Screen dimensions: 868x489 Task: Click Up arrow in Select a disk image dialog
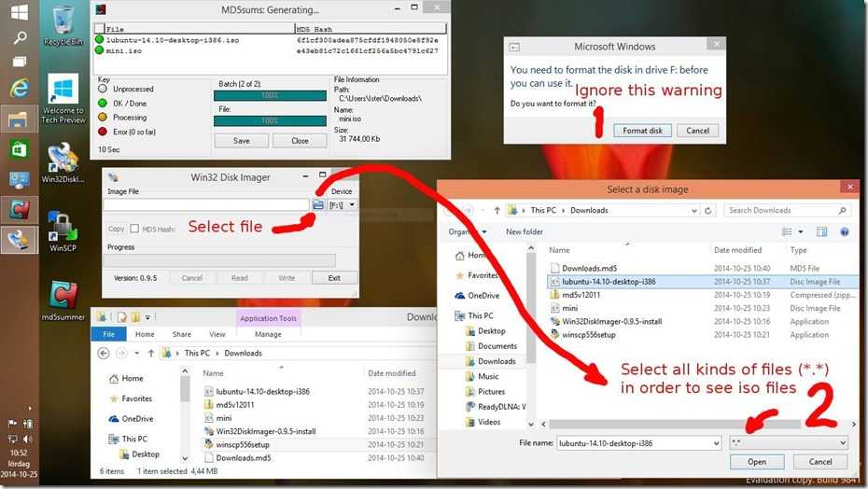pyautogui.click(x=497, y=211)
